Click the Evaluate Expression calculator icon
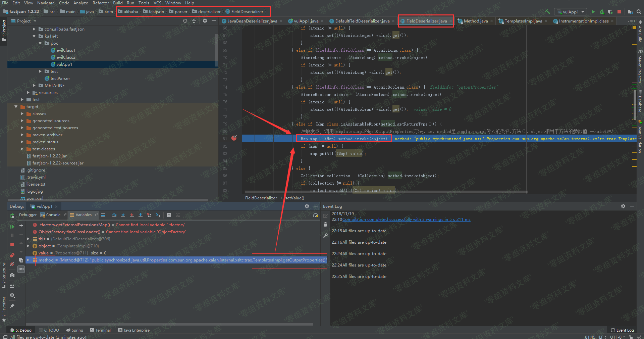Viewport: 644px width, 339px height. (169, 215)
